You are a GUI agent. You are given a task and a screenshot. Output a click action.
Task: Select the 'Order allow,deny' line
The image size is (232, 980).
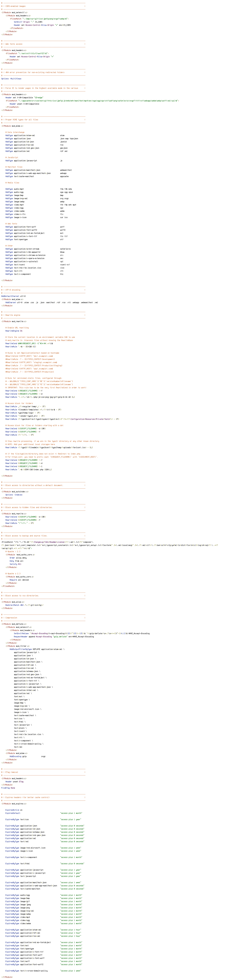pyautogui.click(x=18, y=558)
